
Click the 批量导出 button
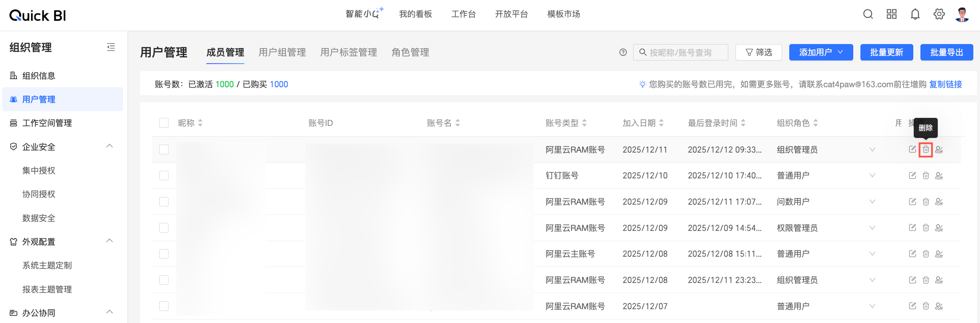coord(947,52)
